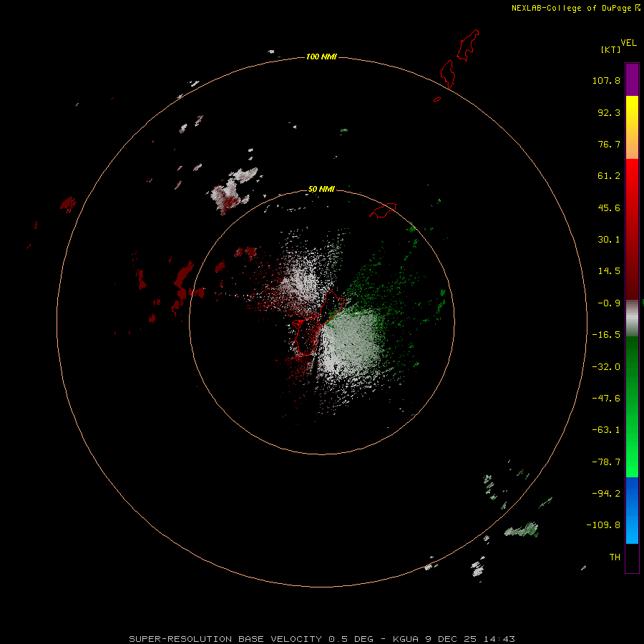Click the large white echo cluster northwest of 50 NMI ring
Image resolution: width=644 pixels, height=644 pixels.
tap(234, 190)
